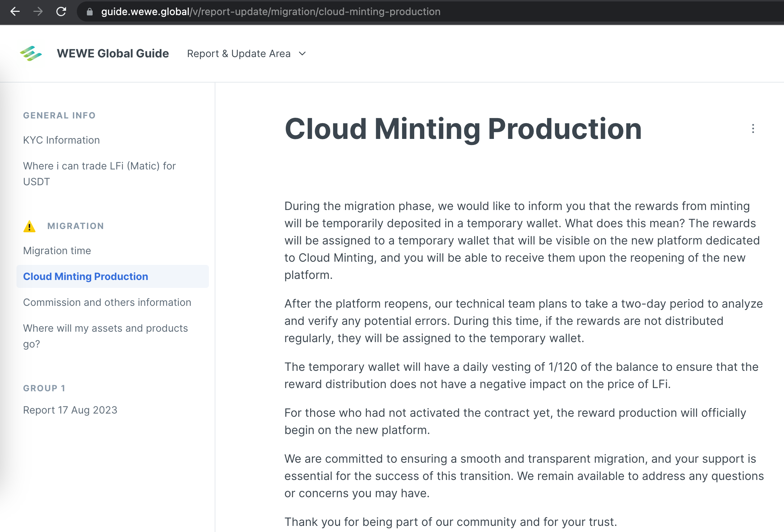Open Report & Update Area selector
784x532 pixels.
pyautogui.click(x=239, y=53)
